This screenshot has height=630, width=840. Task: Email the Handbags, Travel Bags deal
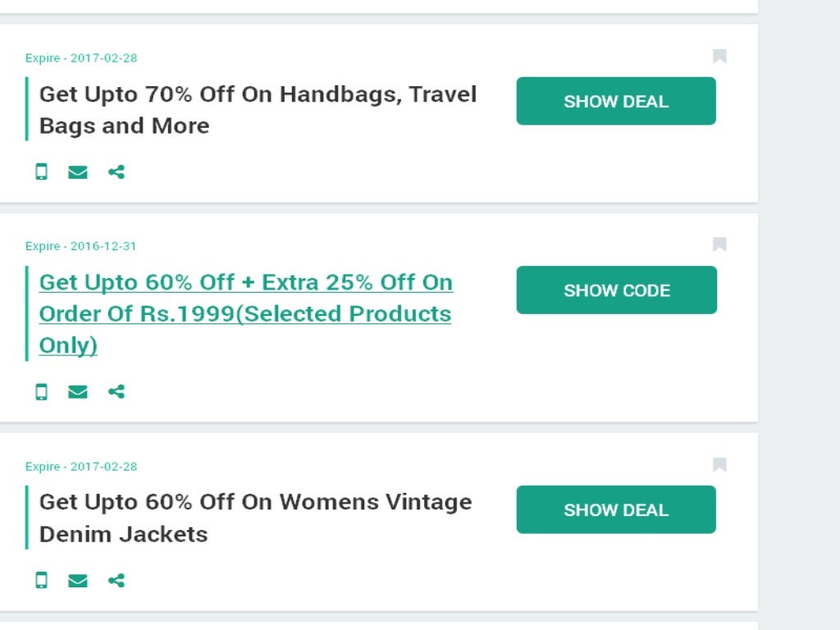click(x=78, y=171)
